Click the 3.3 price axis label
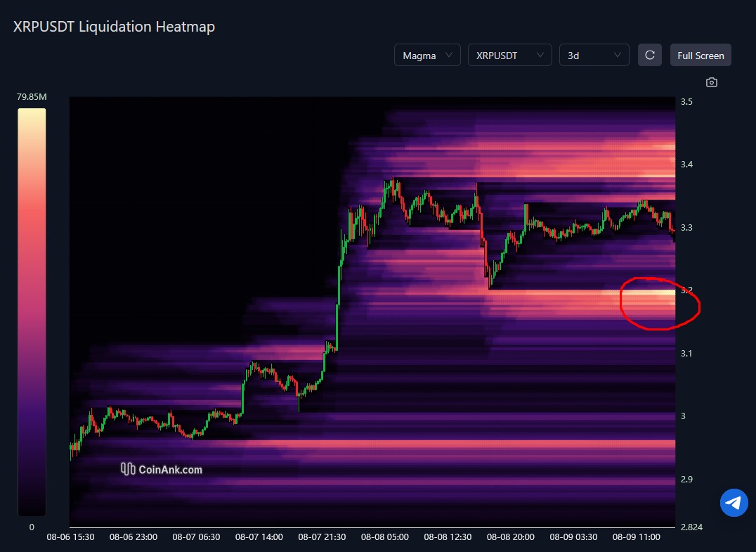This screenshot has width=756, height=552. click(686, 228)
